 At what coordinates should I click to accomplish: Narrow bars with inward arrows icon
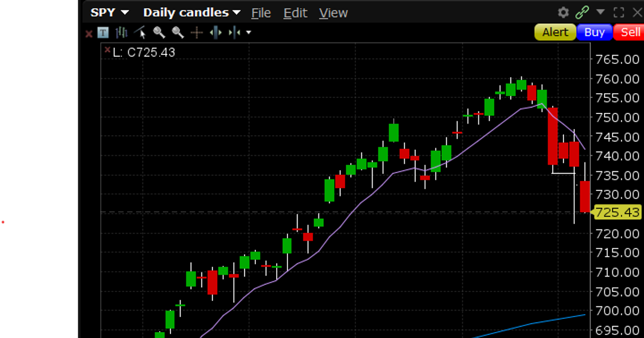click(234, 32)
